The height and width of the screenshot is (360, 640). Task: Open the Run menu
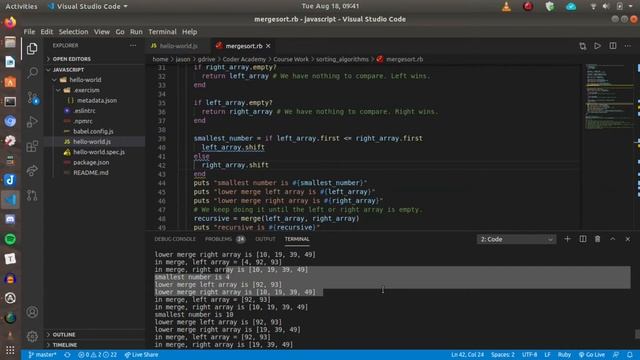tap(136, 32)
